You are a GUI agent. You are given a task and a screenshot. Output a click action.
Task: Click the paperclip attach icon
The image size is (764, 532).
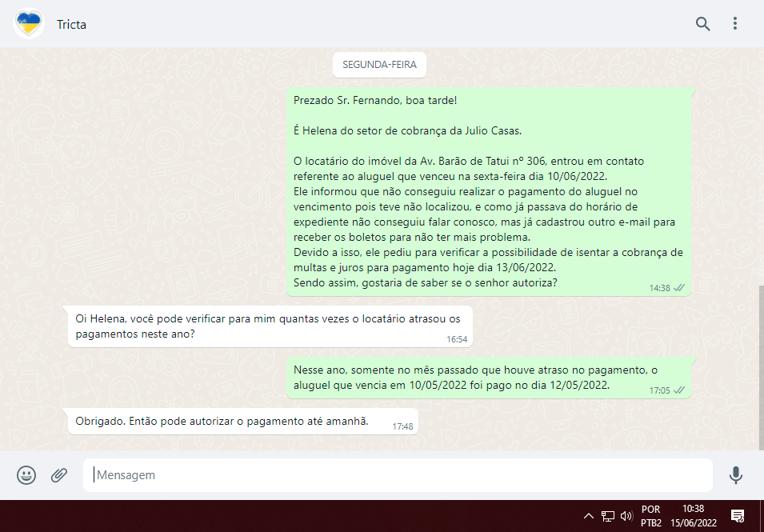click(59, 475)
